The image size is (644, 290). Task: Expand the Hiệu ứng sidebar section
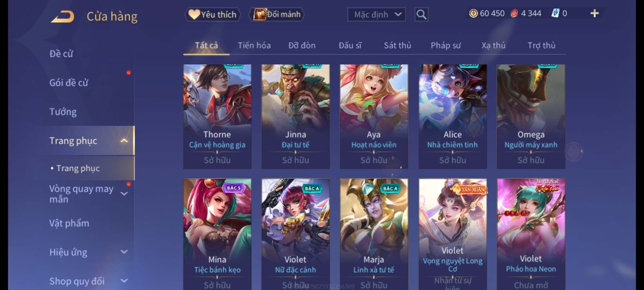124,252
